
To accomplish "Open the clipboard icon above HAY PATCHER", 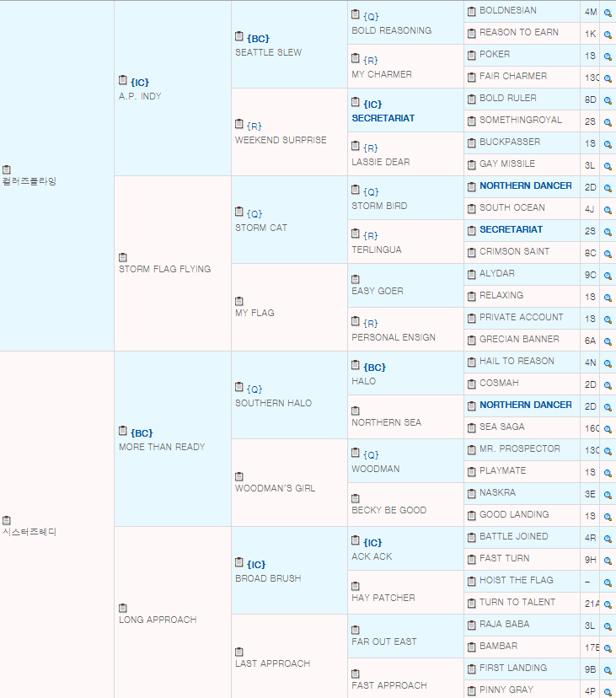I will click(x=355, y=586).
